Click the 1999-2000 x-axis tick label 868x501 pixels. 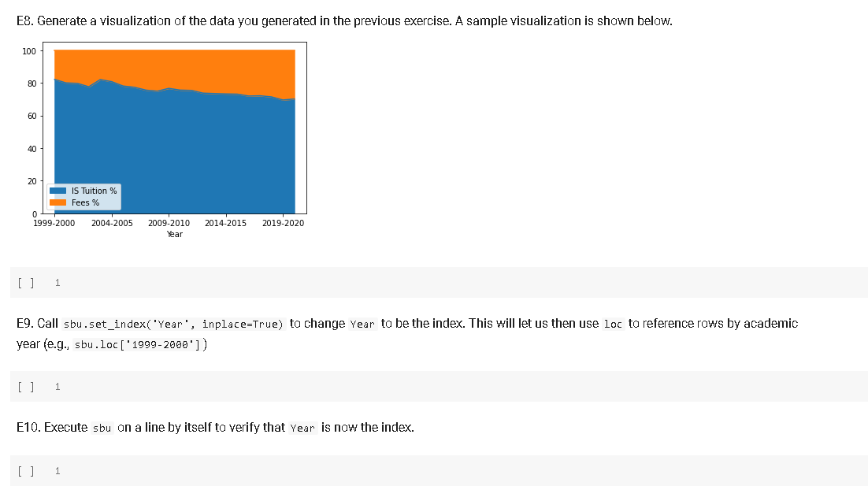tap(54, 223)
